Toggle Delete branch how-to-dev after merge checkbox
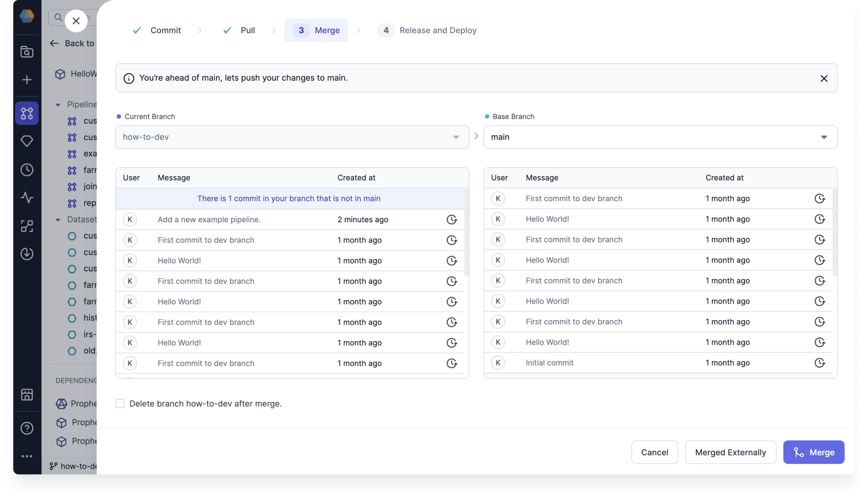Image resolution: width=868 pixels, height=501 pixels. click(120, 403)
